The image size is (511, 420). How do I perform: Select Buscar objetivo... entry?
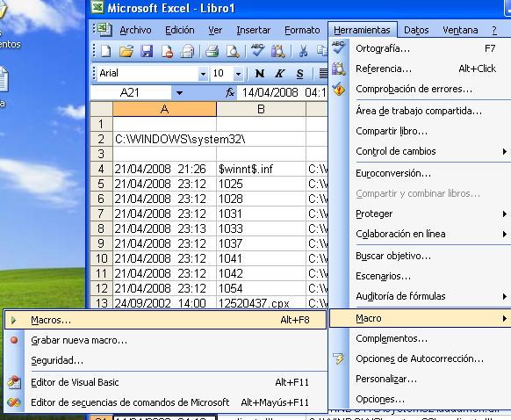[420, 256]
